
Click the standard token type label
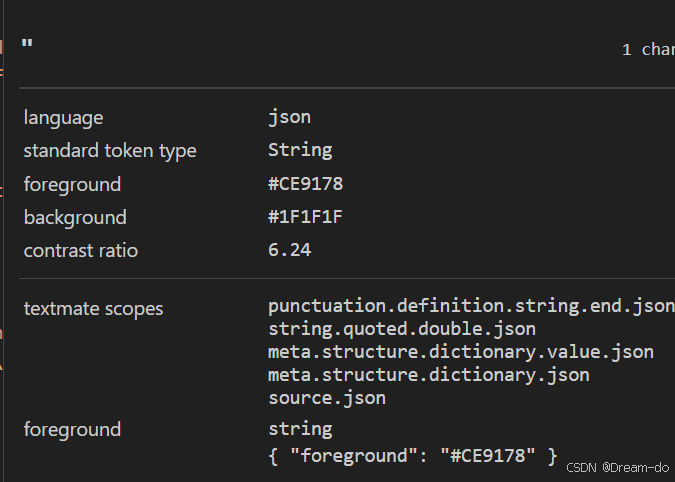coord(110,151)
